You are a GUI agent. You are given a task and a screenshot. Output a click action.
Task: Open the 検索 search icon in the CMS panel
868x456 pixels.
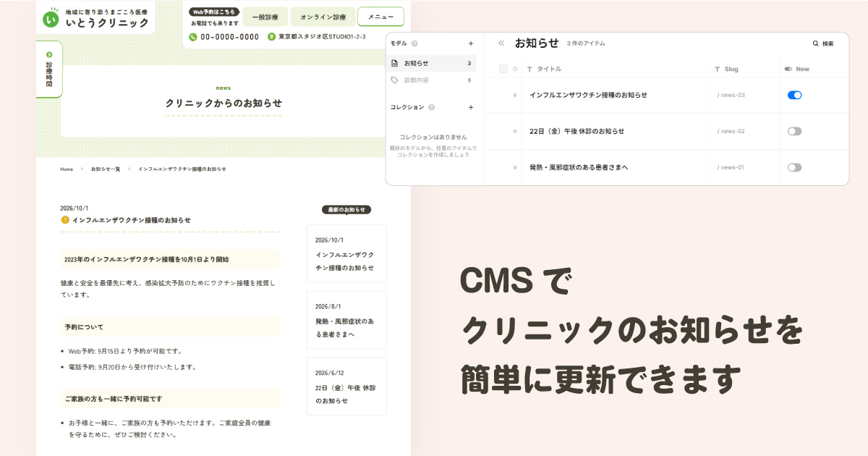click(814, 43)
